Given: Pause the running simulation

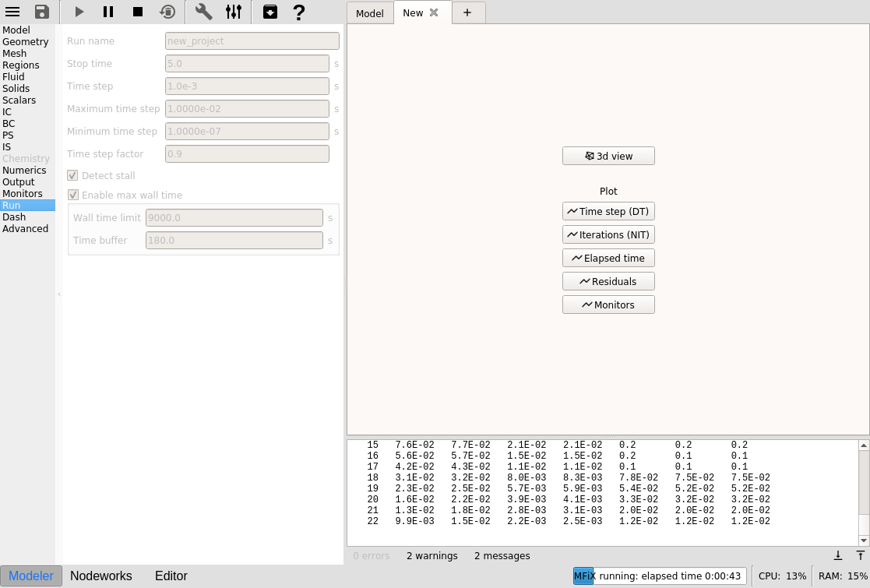Looking at the screenshot, I should (108, 12).
